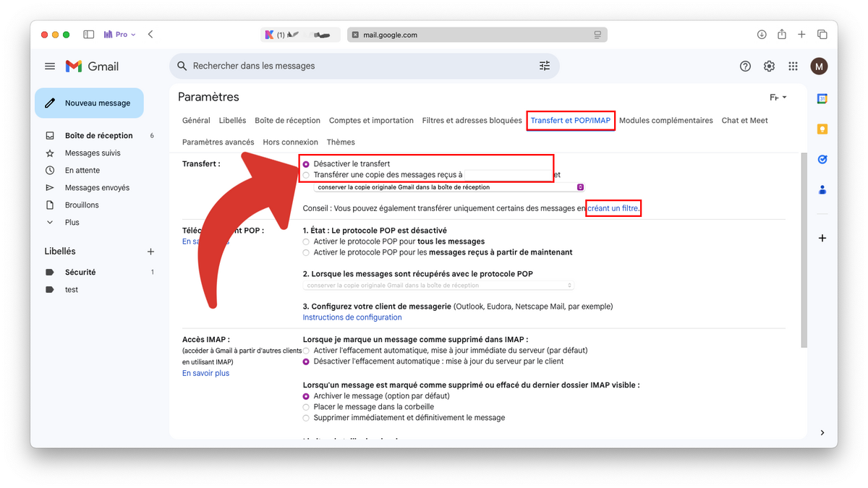Screen dimensions: 868x488
Task: Open Chat et Meet tab
Action: (x=745, y=121)
